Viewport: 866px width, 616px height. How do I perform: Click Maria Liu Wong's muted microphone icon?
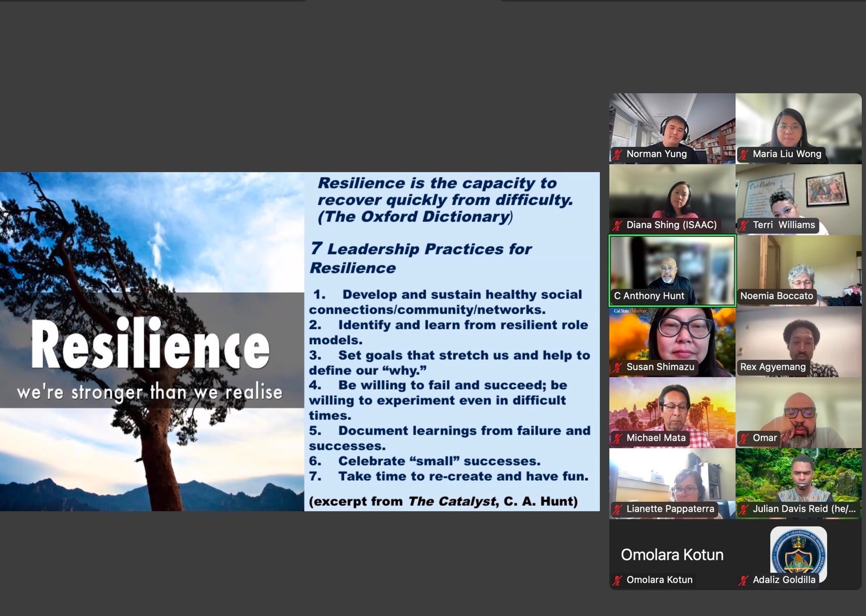pyautogui.click(x=744, y=154)
